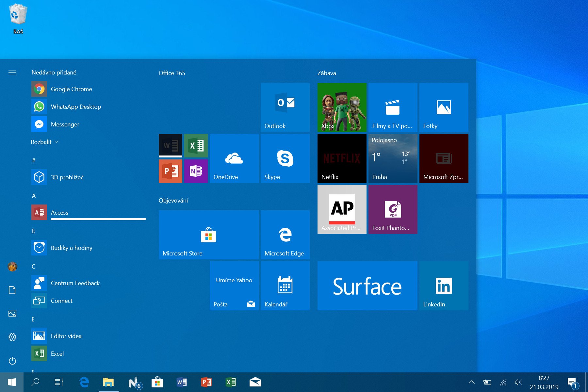Click the letter A group header
Screen dimensions: 588x392
pyautogui.click(x=34, y=196)
